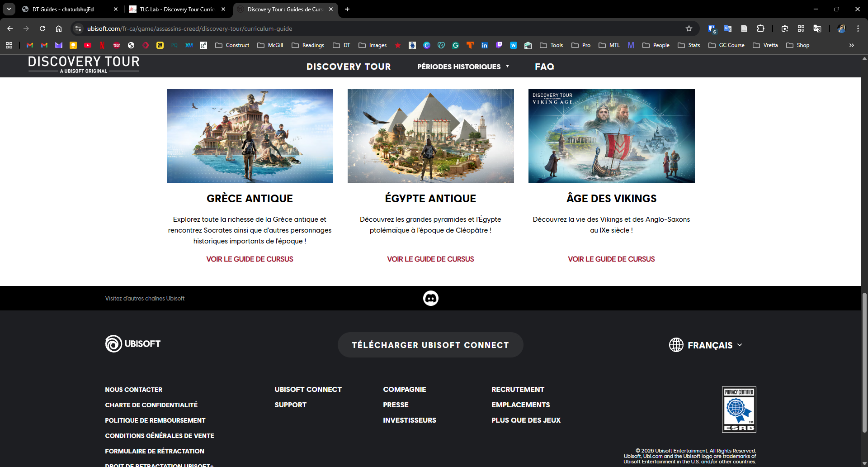Image resolution: width=868 pixels, height=467 pixels.
Task: Click the ESRB Privacy Certified badge
Action: click(739, 410)
